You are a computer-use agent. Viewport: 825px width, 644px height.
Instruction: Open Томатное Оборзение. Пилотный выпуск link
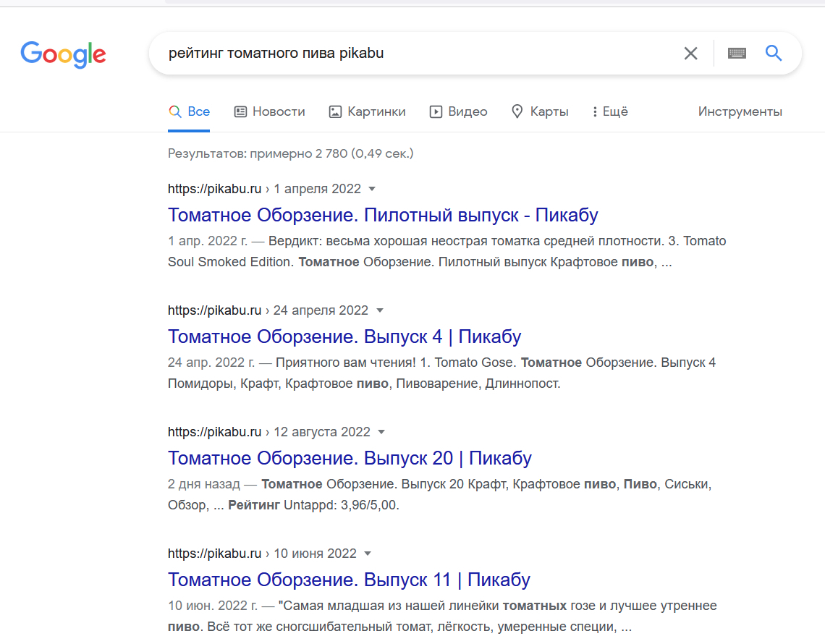[x=383, y=215]
